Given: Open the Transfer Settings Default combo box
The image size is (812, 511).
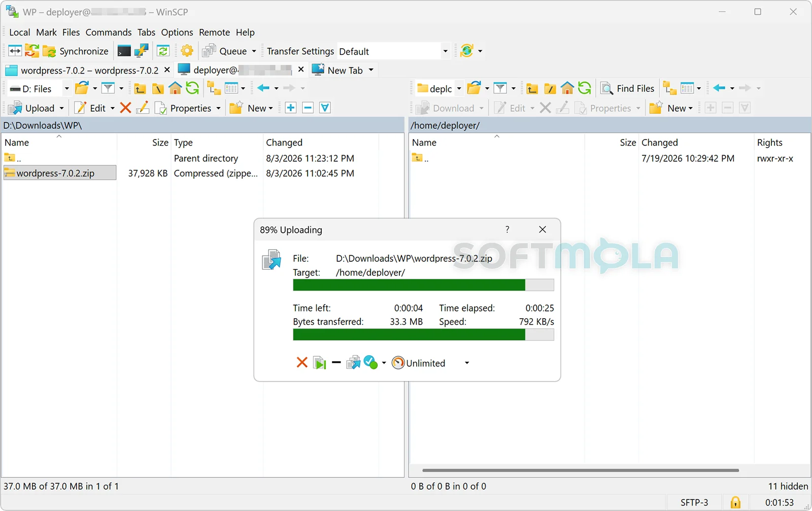Looking at the screenshot, I should click(x=394, y=51).
